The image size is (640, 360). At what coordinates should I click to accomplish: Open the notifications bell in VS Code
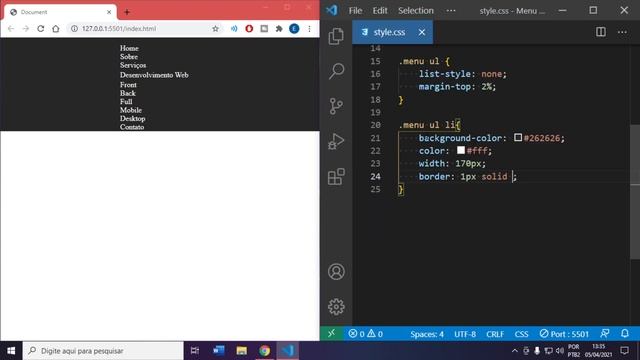[624, 333]
